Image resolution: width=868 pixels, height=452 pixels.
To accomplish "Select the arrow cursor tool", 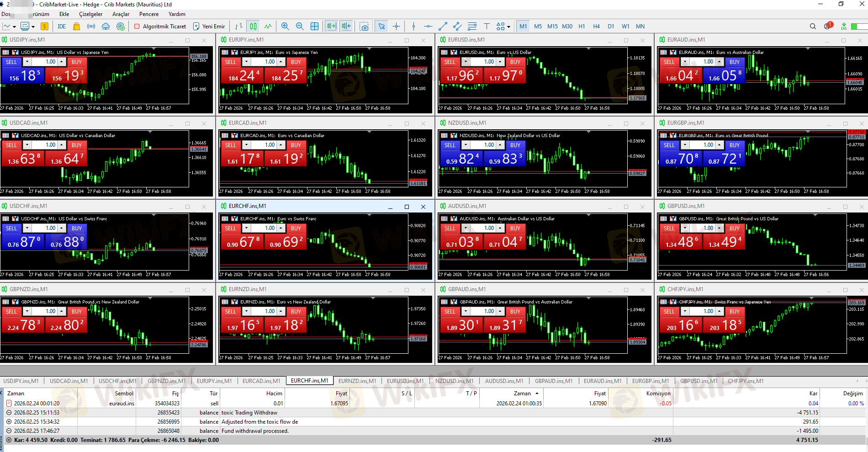I will (x=381, y=27).
